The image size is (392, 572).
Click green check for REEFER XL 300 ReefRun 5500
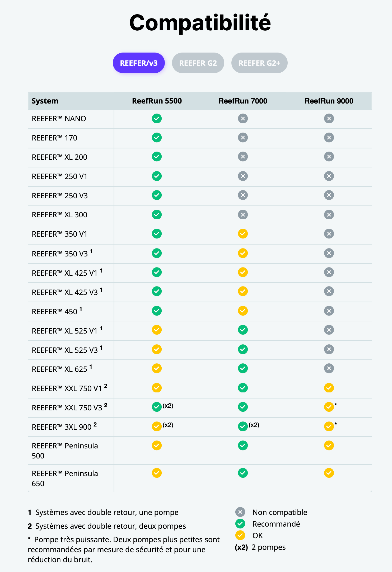(x=157, y=215)
